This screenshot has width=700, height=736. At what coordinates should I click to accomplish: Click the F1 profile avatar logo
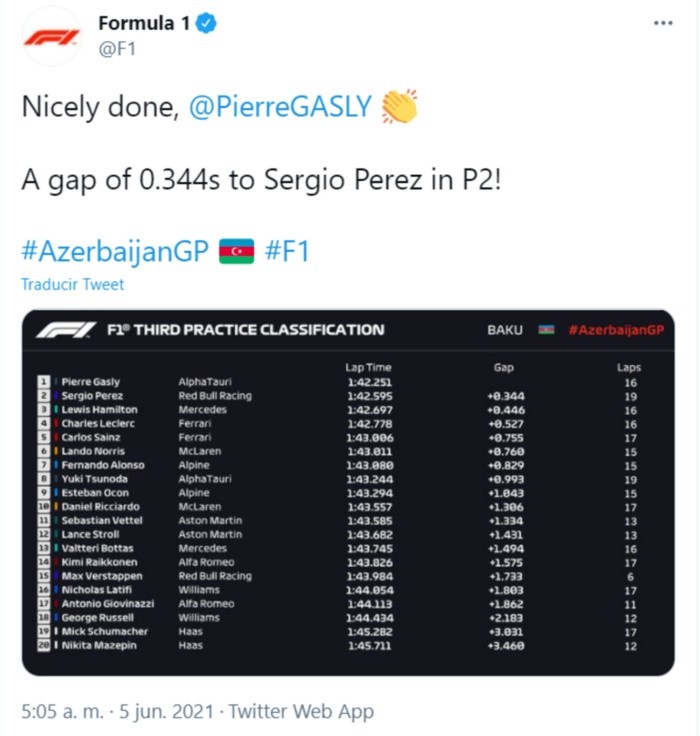pos(50,37)
